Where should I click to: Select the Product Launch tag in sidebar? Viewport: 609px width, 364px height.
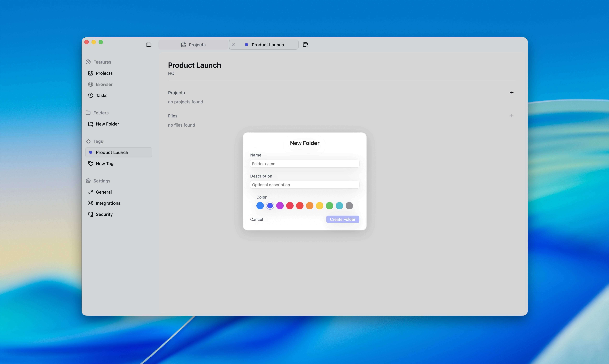[119, 152]
